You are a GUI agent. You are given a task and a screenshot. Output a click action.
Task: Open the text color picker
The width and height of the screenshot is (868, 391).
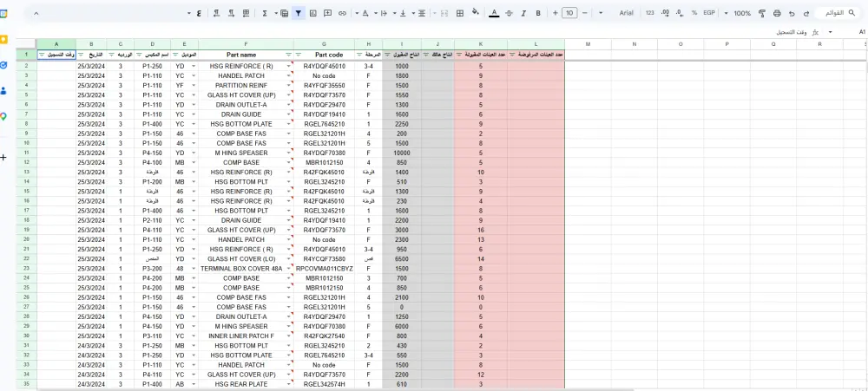(x=495, y=13)
